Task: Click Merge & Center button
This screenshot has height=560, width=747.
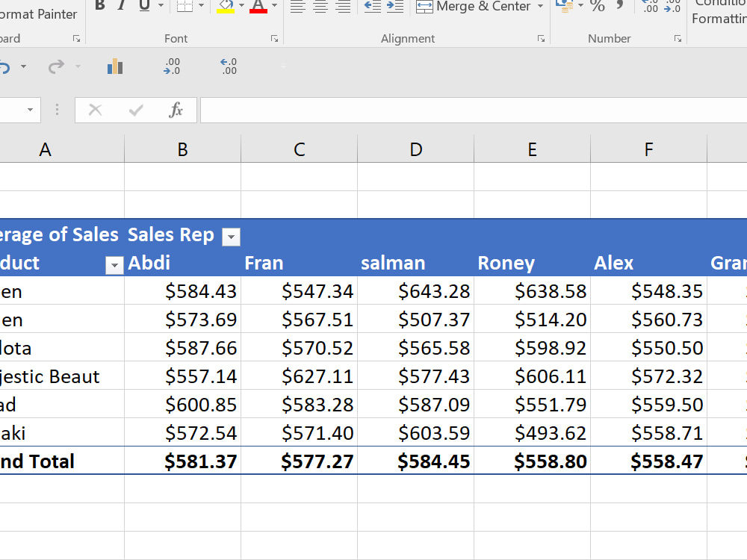Action: 473,6
